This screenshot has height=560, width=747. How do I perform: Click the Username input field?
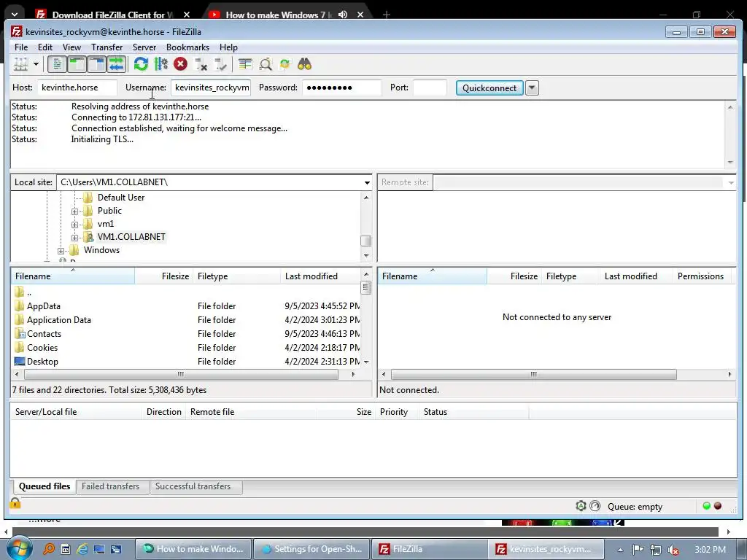(211, 87)
